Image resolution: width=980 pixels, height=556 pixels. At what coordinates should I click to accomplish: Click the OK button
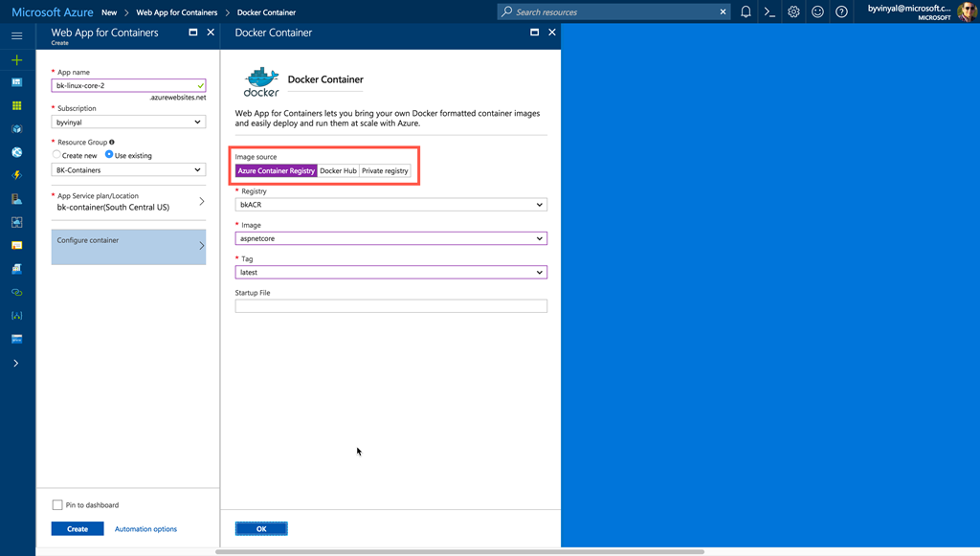click(x=261, y=529)
